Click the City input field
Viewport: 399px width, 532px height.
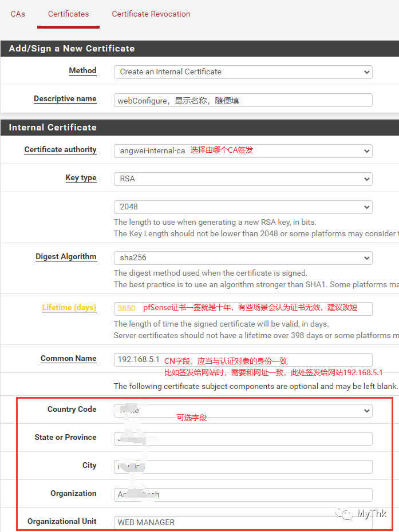(x=243, y=467)
